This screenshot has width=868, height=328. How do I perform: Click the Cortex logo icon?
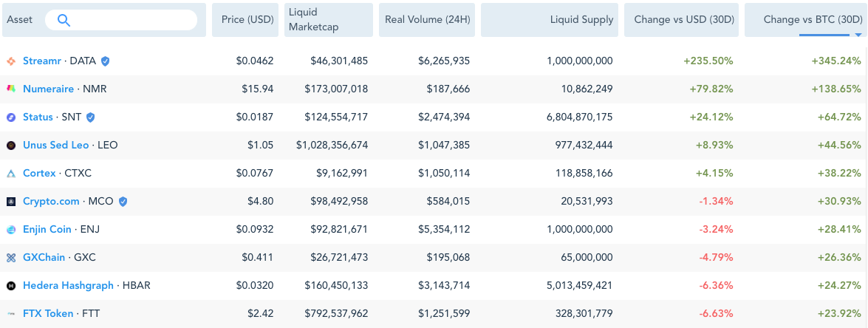pyautogui.click(x=11, y=174)
